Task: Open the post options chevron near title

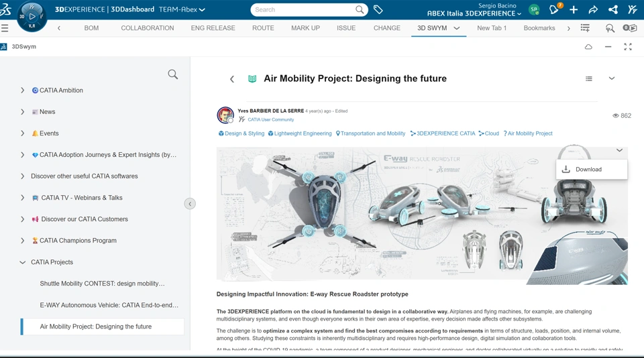Action: 612,78
